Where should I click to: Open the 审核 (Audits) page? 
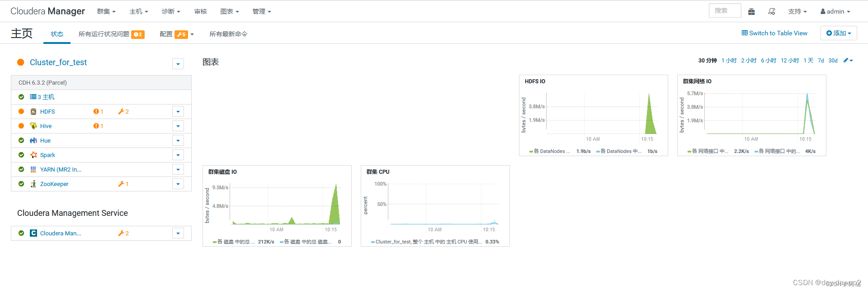(201, 11)
